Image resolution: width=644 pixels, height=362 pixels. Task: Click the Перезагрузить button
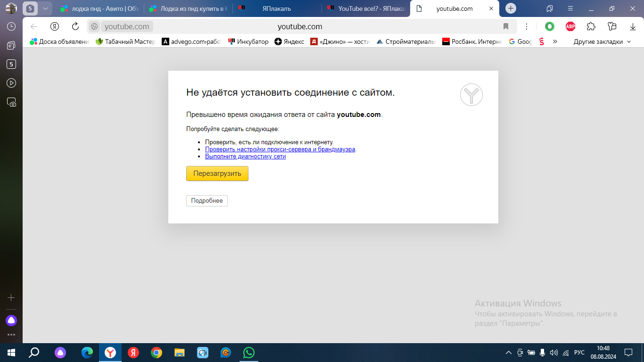coord(217,173)
